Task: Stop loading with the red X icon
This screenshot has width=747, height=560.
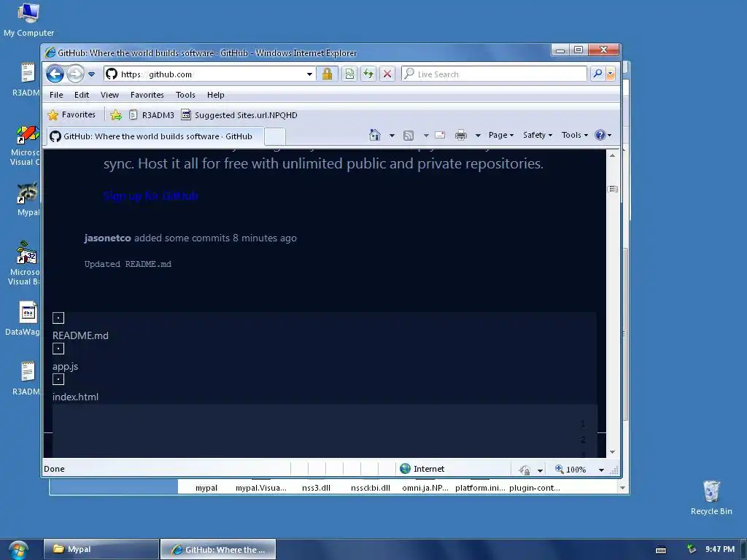Action: coord(387,74)
